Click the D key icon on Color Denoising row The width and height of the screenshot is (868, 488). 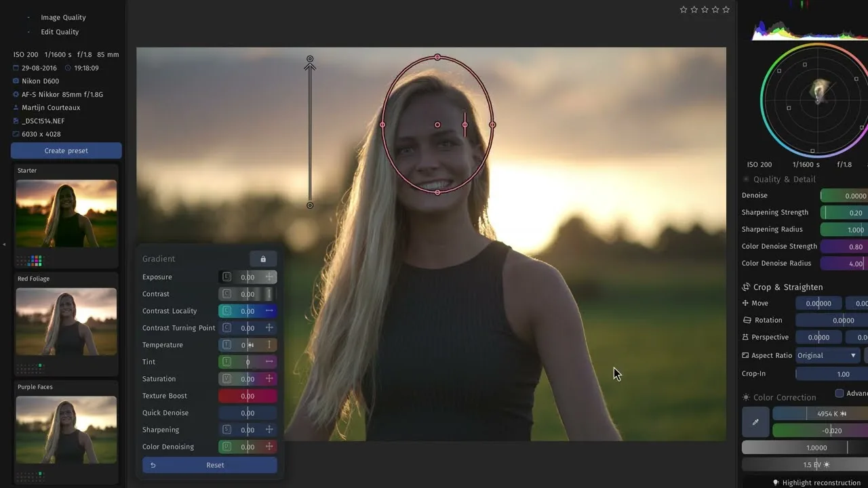click(227, 447)
